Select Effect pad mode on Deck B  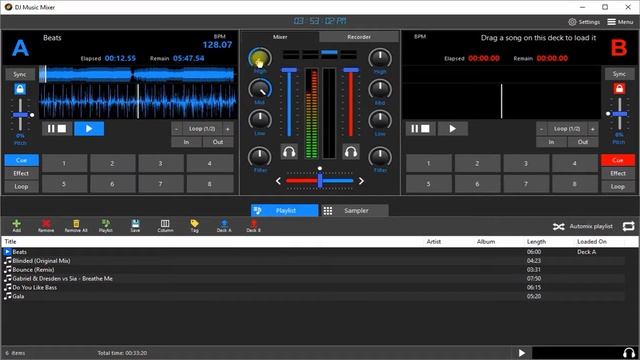[x=618, y=173]
